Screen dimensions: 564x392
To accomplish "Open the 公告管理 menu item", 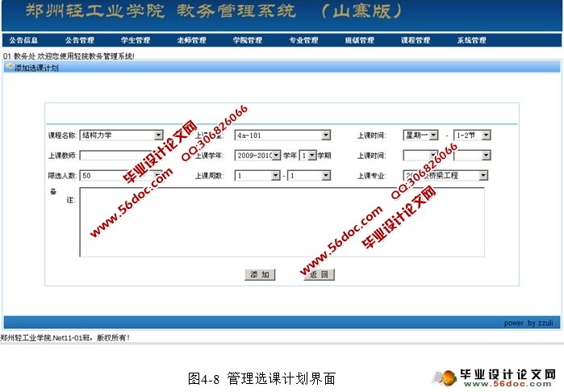I will click(80, 40).
